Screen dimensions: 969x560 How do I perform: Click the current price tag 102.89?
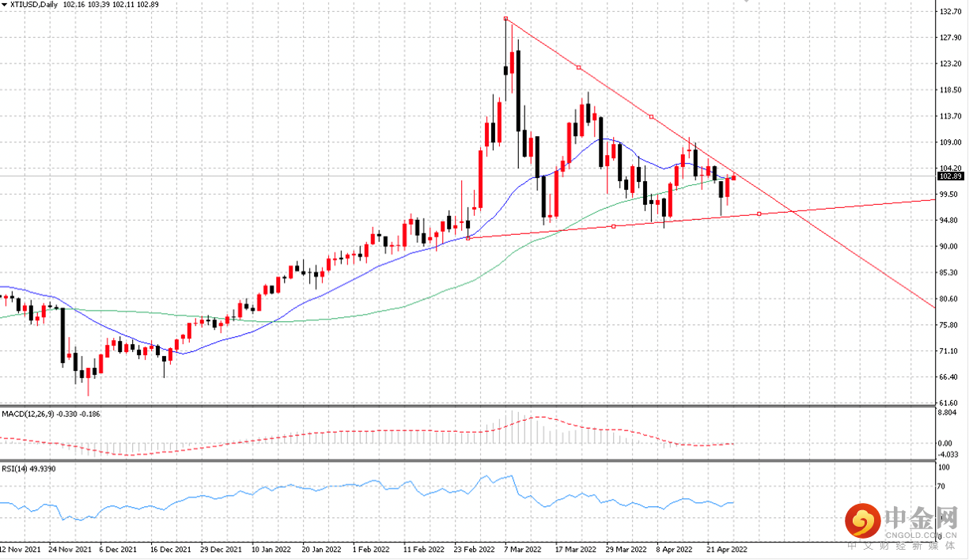click(x=952, y=177)
